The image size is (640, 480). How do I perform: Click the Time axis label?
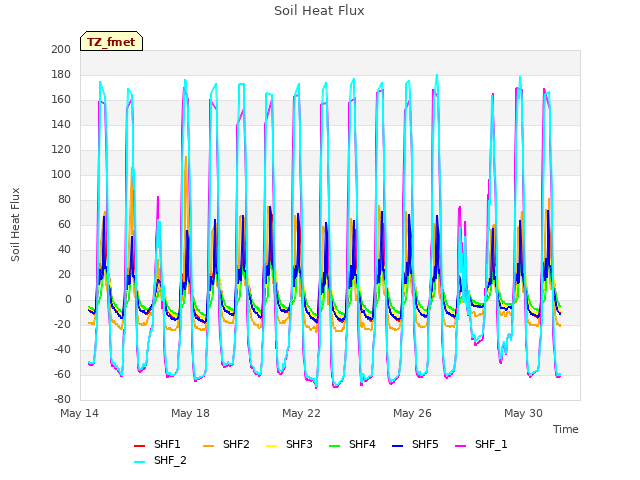(566, 429)
